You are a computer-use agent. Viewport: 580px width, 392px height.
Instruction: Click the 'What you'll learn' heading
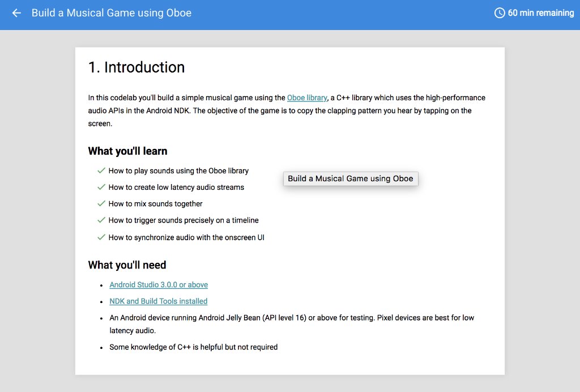click(x=127, y=151)
